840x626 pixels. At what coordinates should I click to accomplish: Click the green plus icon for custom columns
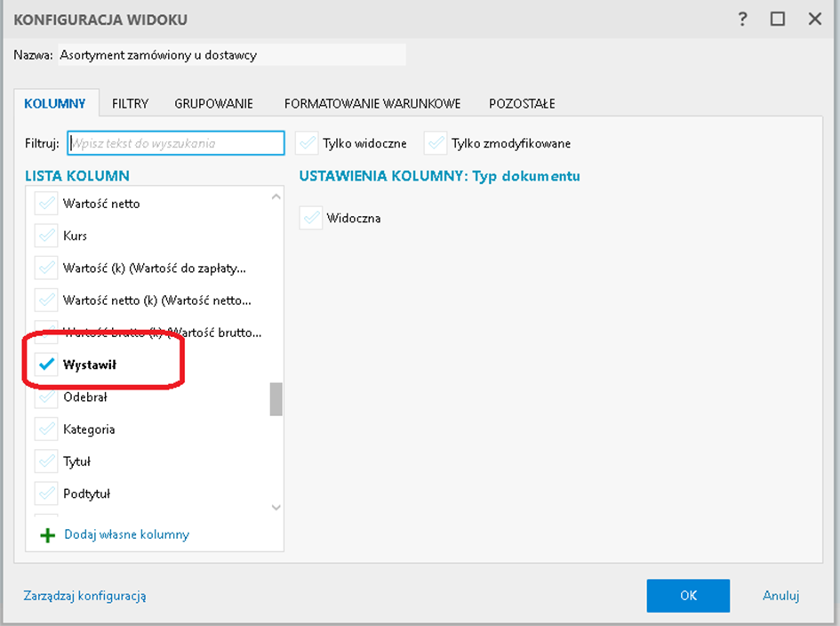pos(48,535)
